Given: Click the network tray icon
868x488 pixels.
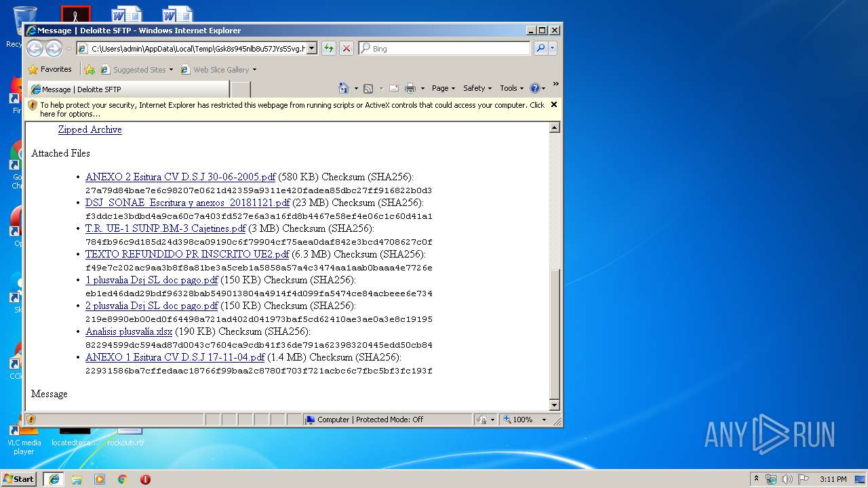Looking at the screenshot, I should point(771,479).
